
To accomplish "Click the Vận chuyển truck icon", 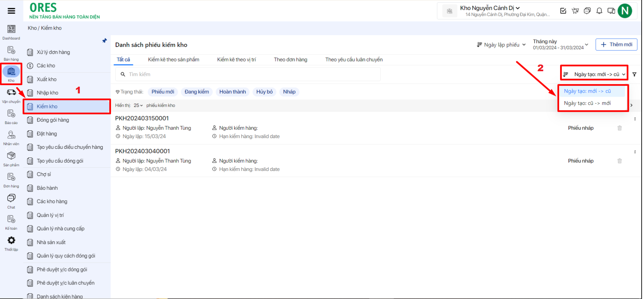I will coord(11,92).
